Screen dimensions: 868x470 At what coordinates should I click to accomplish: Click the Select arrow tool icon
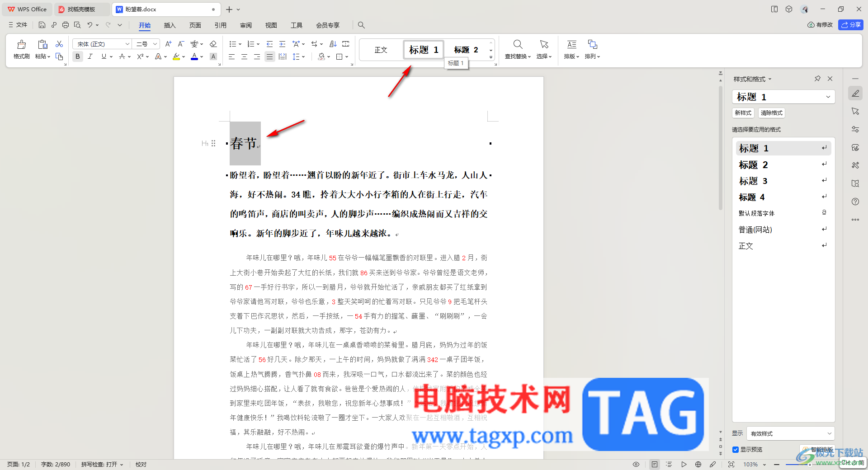point(544,44)
